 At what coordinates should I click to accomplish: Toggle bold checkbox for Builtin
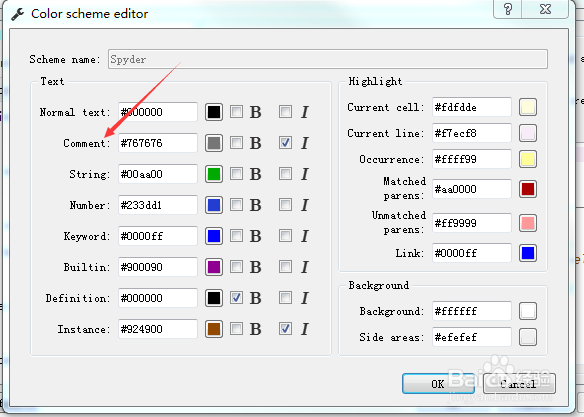[236, 266]
